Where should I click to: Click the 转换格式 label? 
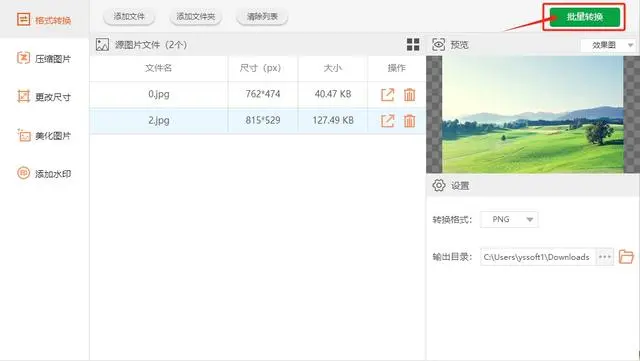(x=452, y=220)
